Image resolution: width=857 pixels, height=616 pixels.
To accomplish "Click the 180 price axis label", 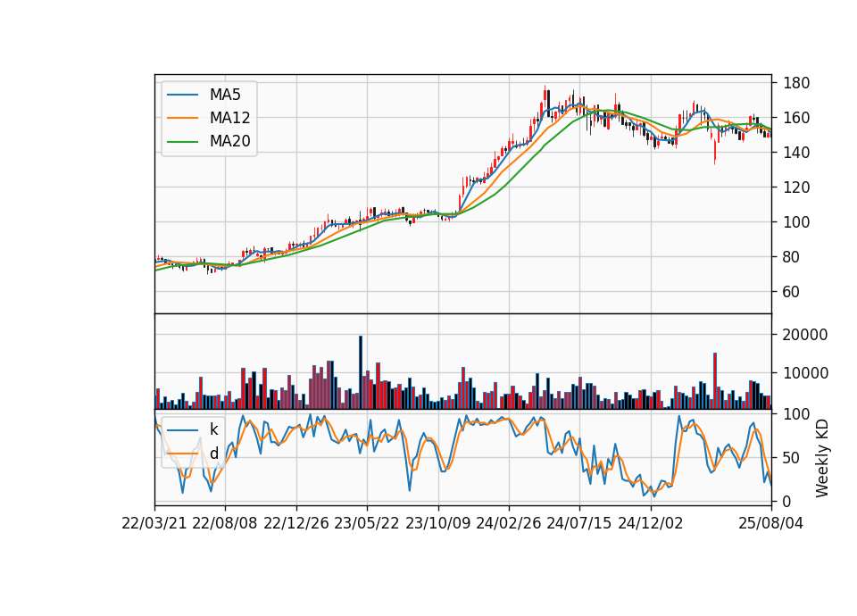I will [796, 83].
